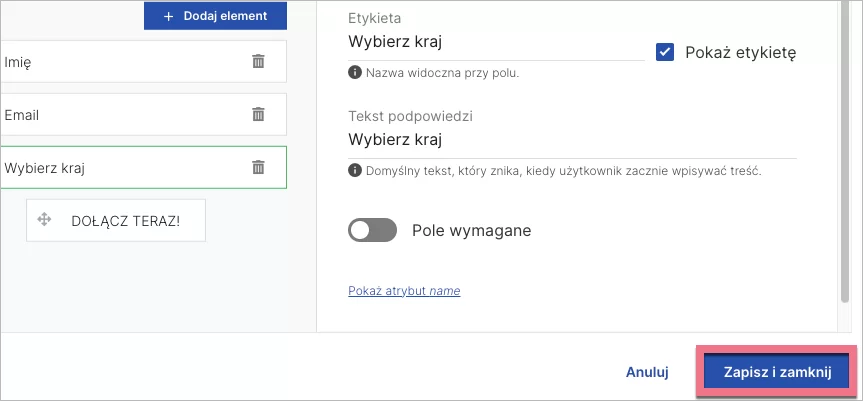Screen dimensions: 863x401
Task: Click the info icon next to Nazwa widoczna
Action: pos(354,72)
